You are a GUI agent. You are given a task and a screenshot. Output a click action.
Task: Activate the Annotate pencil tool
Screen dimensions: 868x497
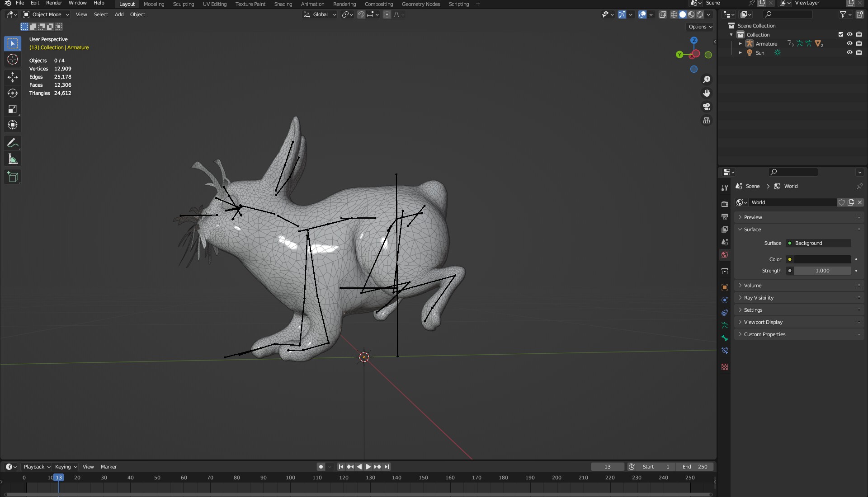[13, 143]
